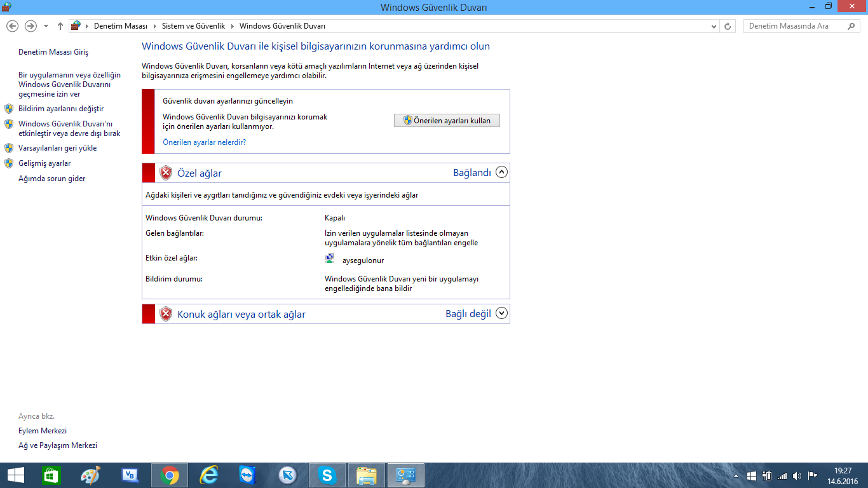Screen dimensions: 868x488
Task: Open the Windows Store taskbar icon
Action: pyautogui.click(x=51, y=475)
